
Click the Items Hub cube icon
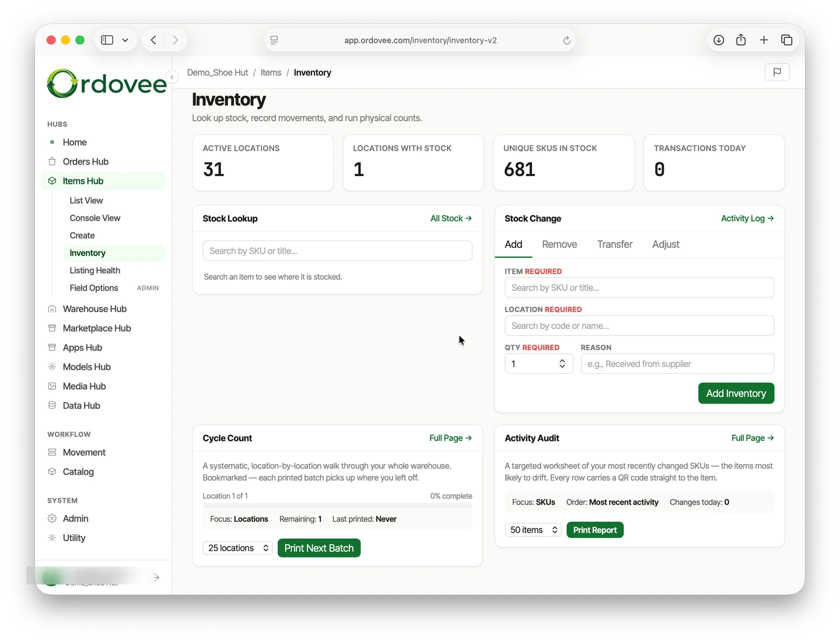coord(52,181)
